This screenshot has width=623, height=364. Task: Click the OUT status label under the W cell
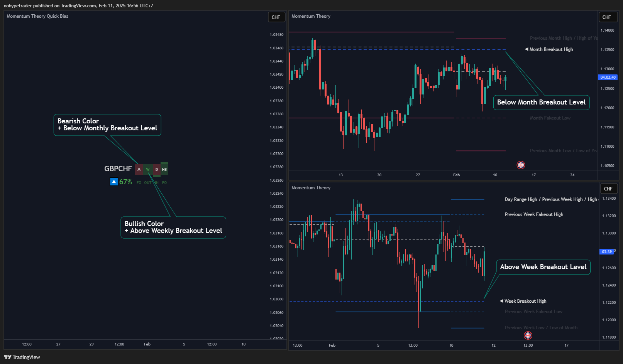[x=148, y=183]
